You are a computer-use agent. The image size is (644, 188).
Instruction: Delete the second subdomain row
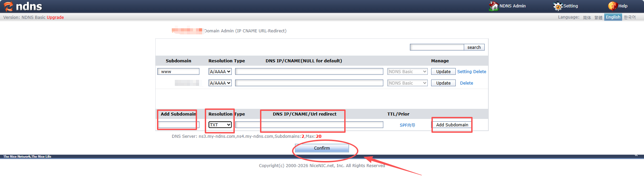tap(466, 83)
